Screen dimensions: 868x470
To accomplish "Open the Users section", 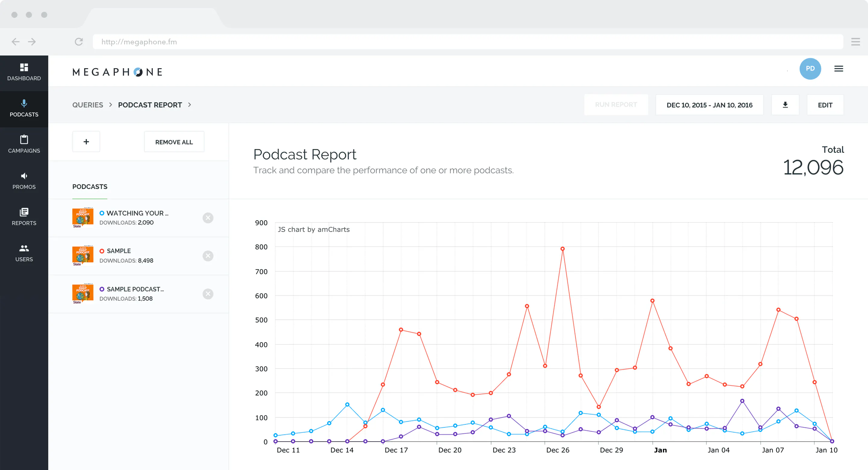I will 24,253.
